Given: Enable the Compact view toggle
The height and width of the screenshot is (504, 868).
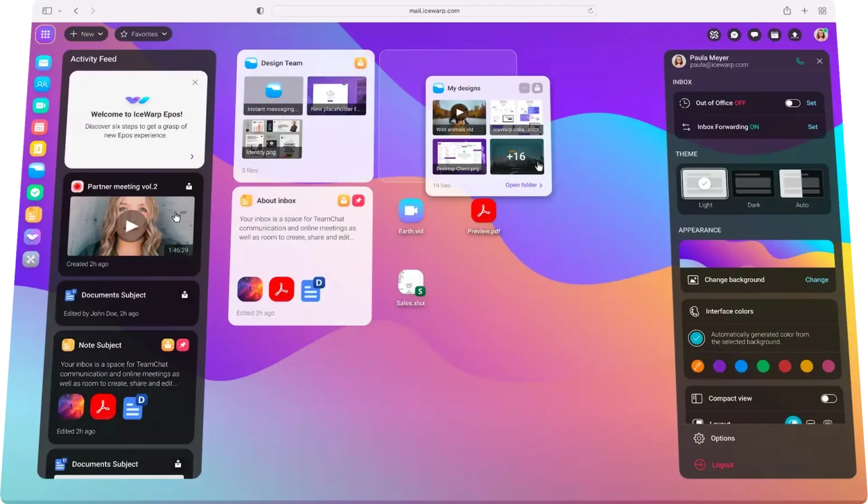Looking at the screenshot, I should coord(828,399).
